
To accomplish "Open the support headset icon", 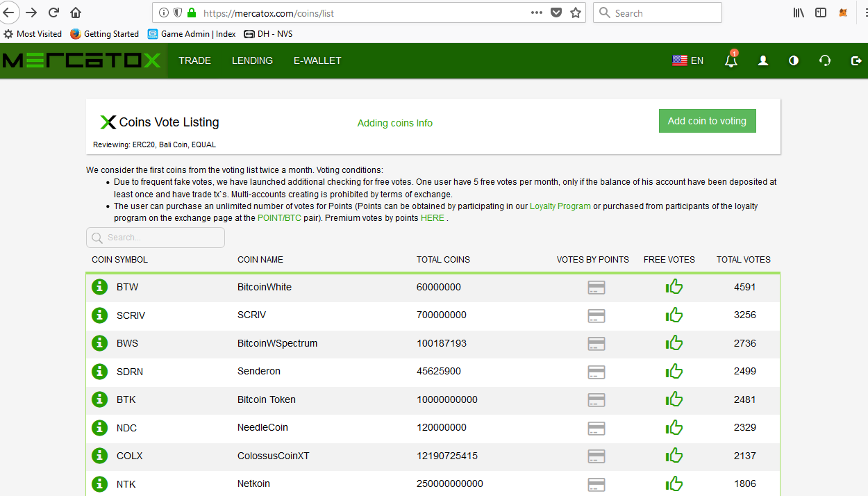I will (x=825, y=61).
